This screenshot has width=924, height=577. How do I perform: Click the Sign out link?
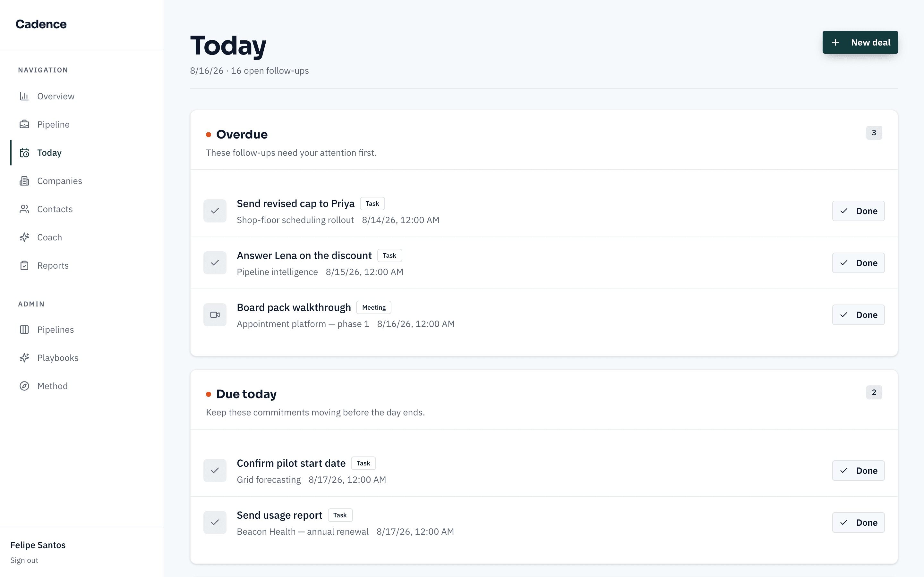[24, 560]
